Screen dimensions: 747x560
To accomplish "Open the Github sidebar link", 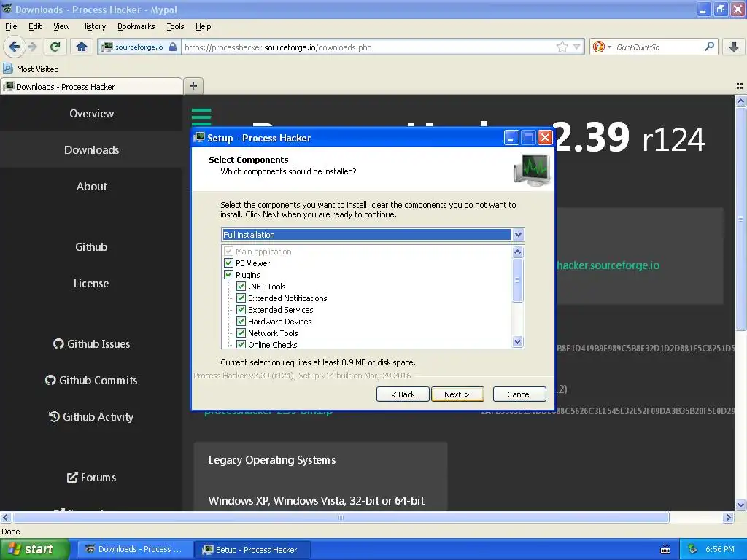I will 91,246.
